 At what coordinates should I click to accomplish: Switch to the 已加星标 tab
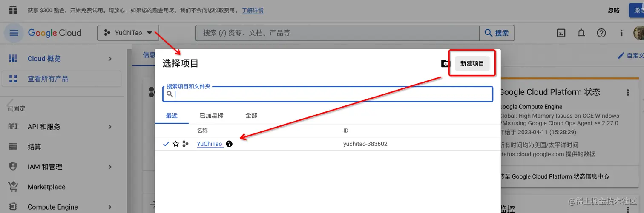211,116
